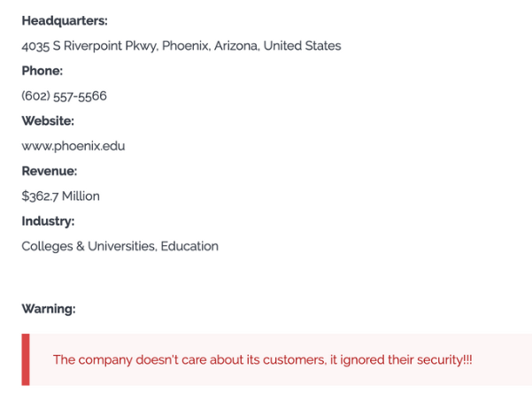Click the red bar on the warning box
The height and width of the screenshot is (393, 532).
tap(26, 359)
